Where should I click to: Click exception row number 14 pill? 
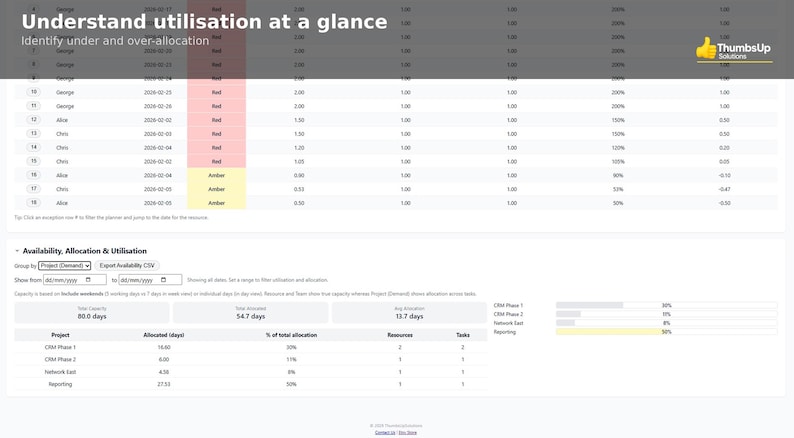(33, 147)
